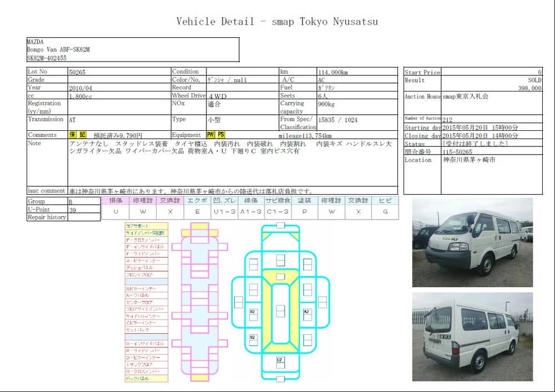Click the Lot No value 50265
The height and width of the screenshot is (392, 555).
click(x=77, y=72)
